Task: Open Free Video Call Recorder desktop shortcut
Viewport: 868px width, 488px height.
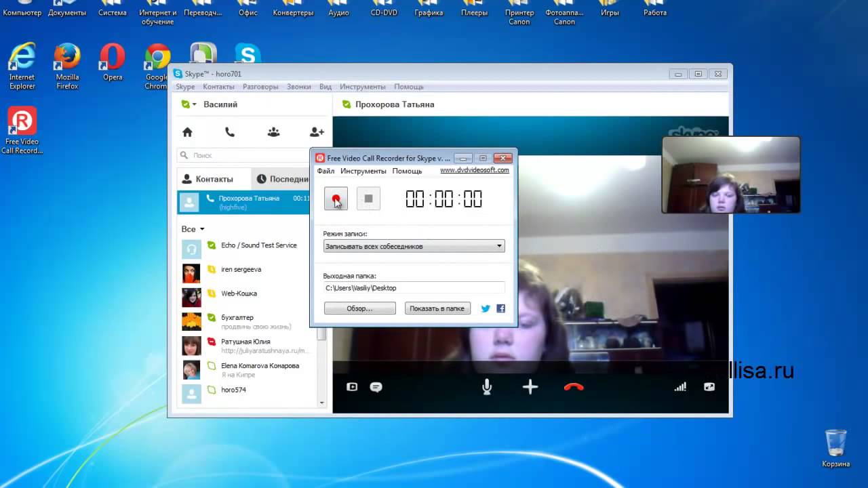Action: [22, 130]
